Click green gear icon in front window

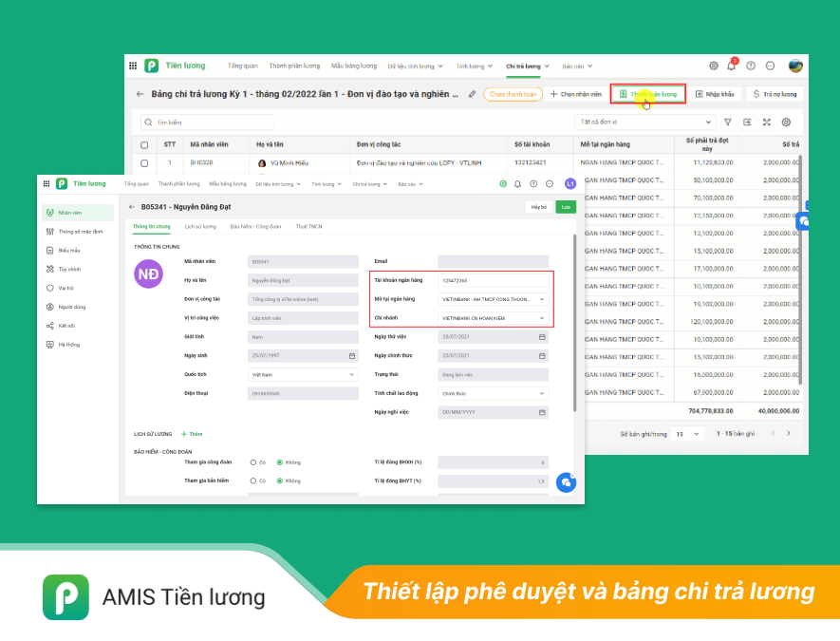(502, 184)
